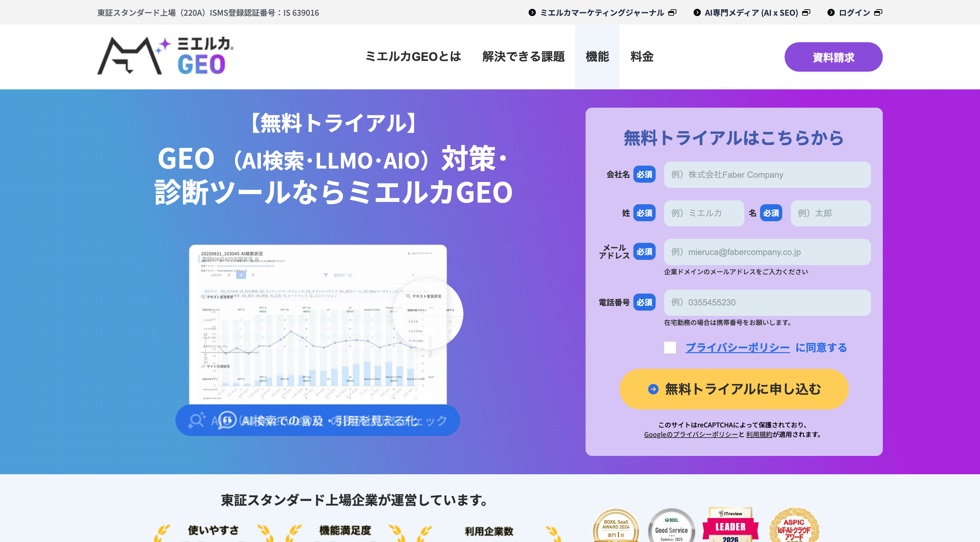Click the 資料請求 button
This screenshot has width=980, height=542.
833,57
